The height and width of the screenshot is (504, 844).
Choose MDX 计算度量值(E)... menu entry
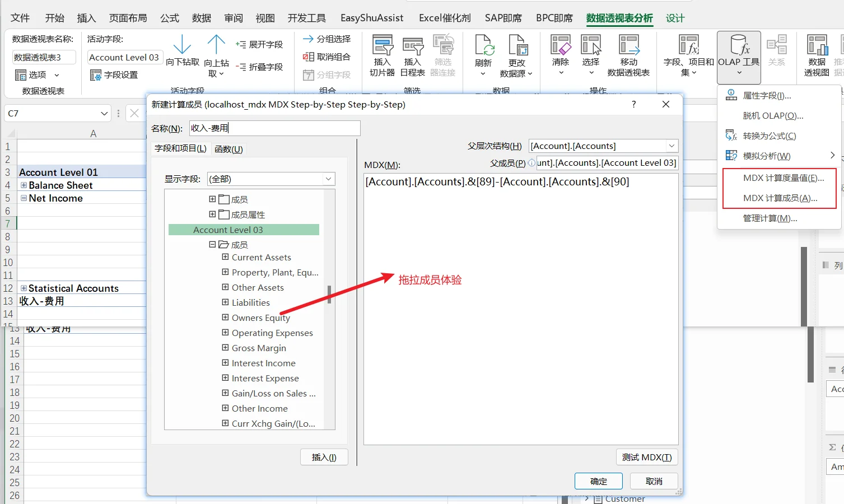780,178
